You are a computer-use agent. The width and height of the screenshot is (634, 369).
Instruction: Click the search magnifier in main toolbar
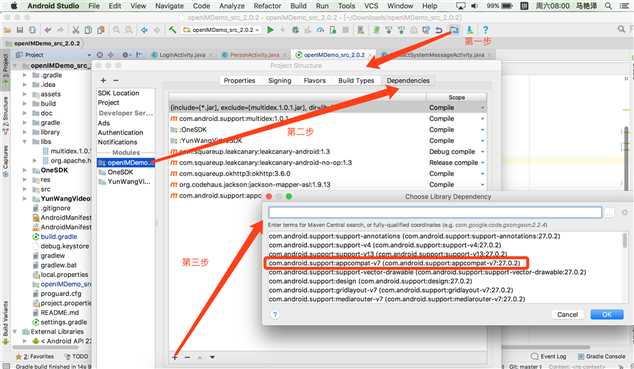click(x=621, y=29)
